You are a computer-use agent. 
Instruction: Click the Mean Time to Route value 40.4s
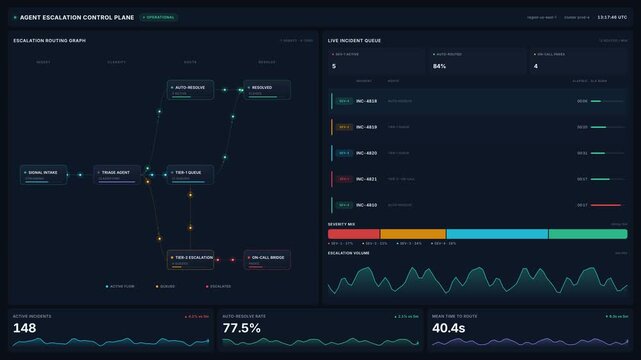448,328
